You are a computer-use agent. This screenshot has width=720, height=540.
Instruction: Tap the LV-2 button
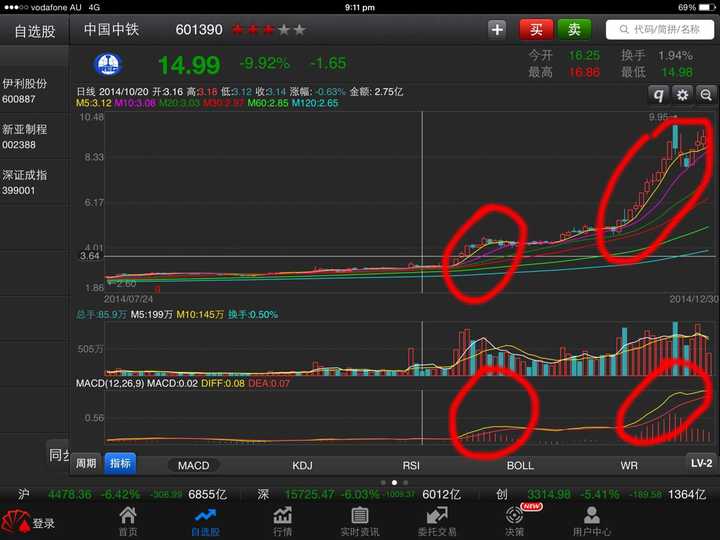tap(702, 463)
